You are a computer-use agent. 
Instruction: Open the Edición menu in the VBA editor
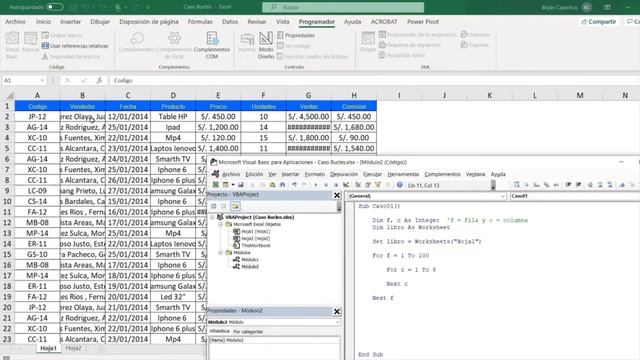254,174
